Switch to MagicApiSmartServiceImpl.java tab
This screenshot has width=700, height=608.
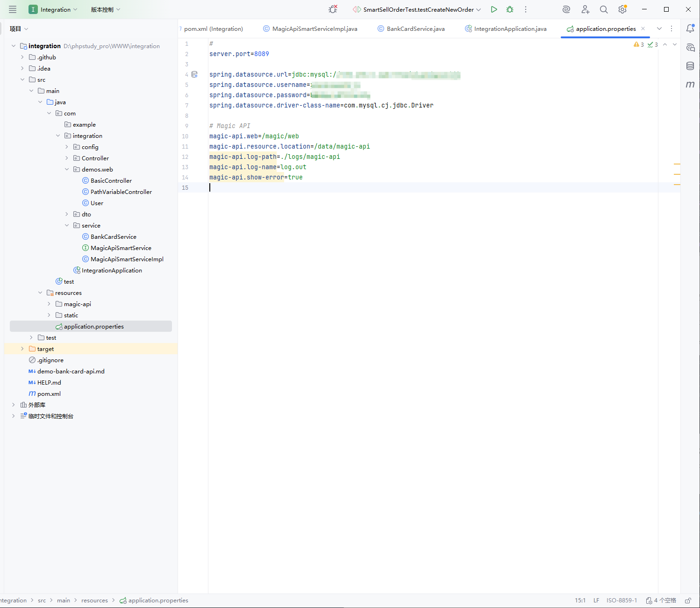pyautogui.click(x=310, y=29)
